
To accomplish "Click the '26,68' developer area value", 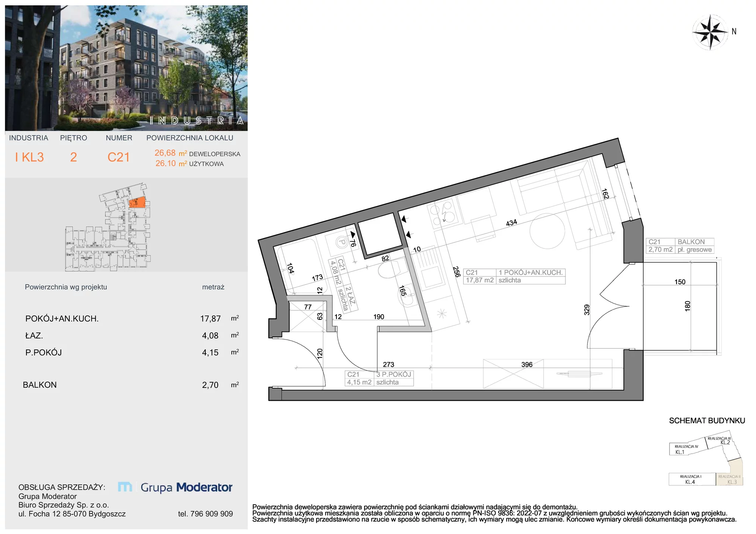I will pos(165,153).
